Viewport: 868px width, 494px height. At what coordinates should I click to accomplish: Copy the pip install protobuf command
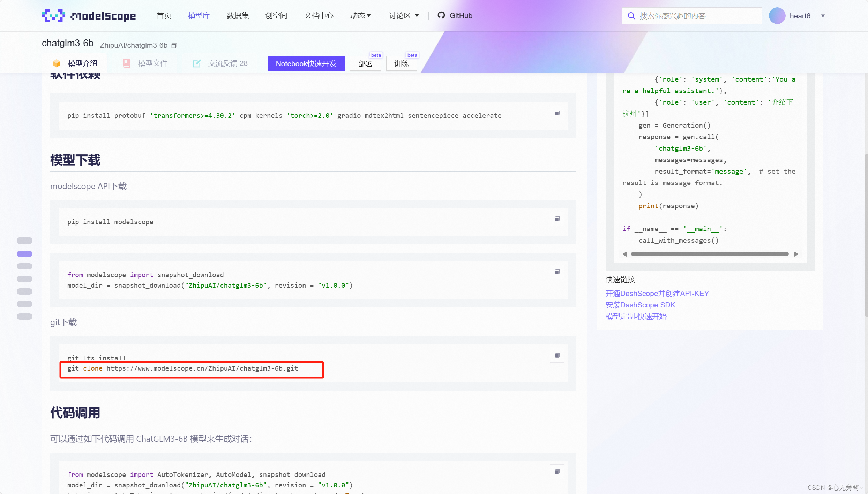[557, 113]
